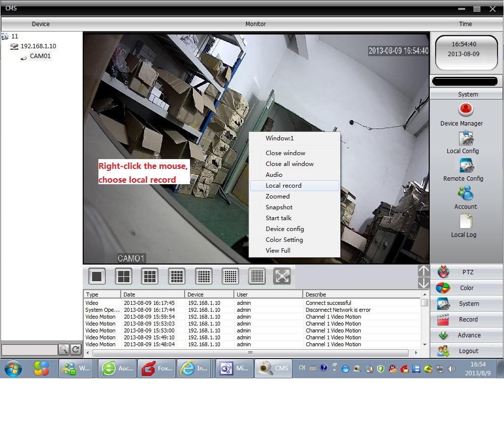Open Windows Start menu

click(13, 368)
